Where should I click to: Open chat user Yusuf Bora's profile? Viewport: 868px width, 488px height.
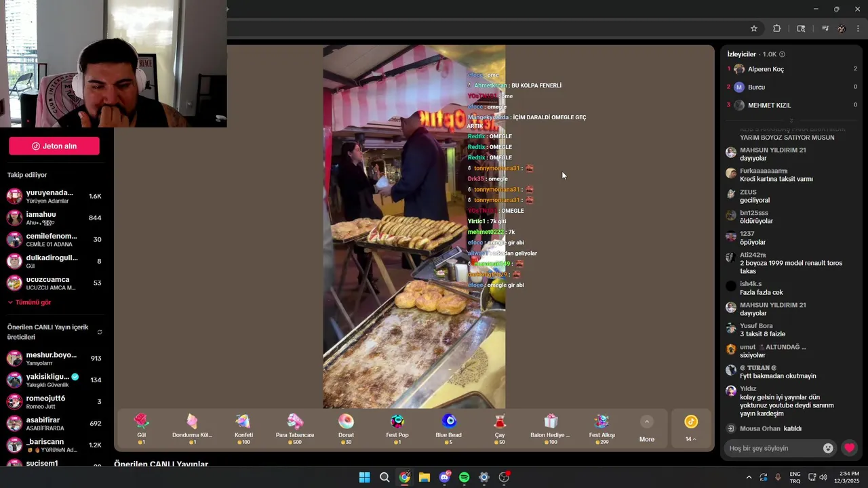[x=756, y=326]
